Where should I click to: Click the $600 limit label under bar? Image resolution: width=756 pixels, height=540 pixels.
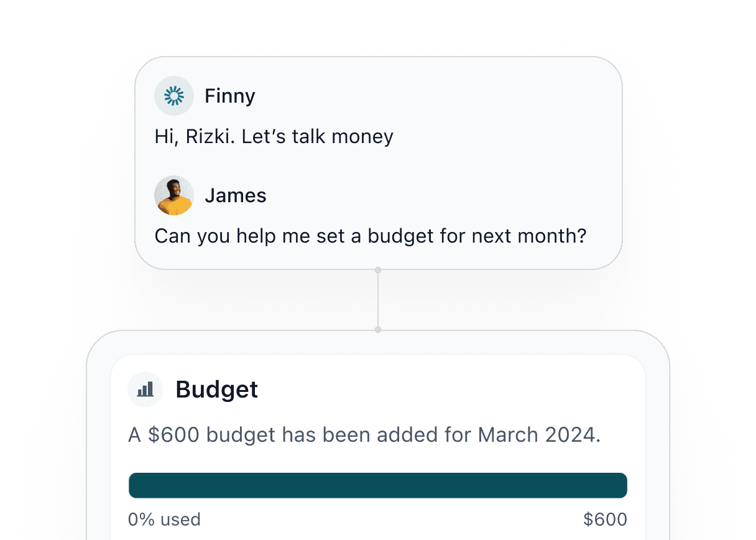[606, 519]
